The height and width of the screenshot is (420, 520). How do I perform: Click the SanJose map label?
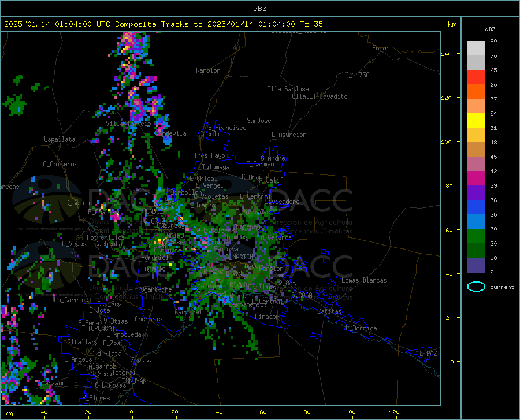[259, 121]
